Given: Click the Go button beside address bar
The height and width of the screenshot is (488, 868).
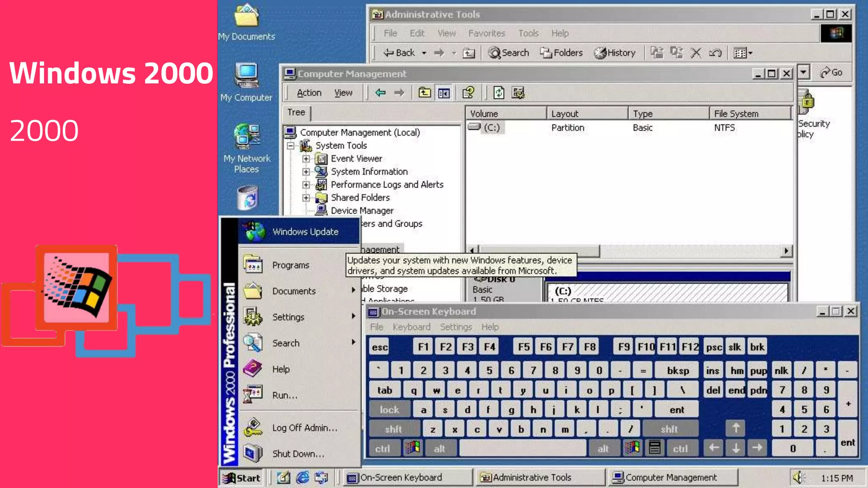Looking at the screenshot, I should click(x=831, y=72).
